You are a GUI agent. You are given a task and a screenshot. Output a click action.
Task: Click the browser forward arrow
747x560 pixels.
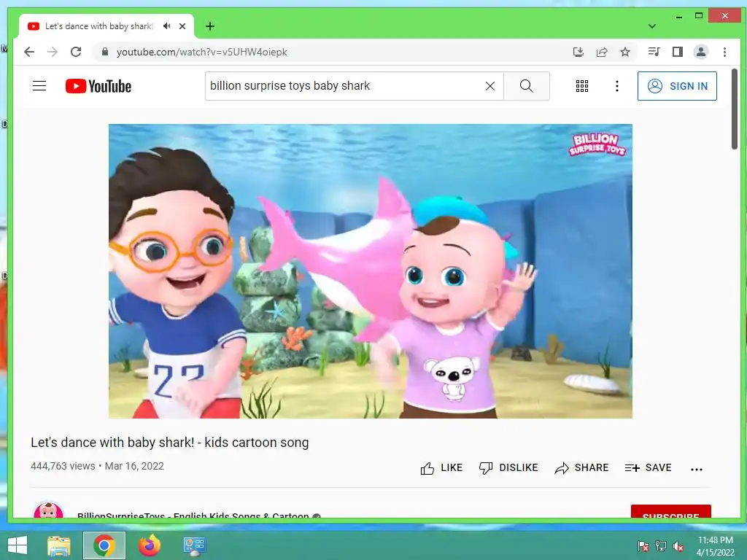(x=53, y=52)
